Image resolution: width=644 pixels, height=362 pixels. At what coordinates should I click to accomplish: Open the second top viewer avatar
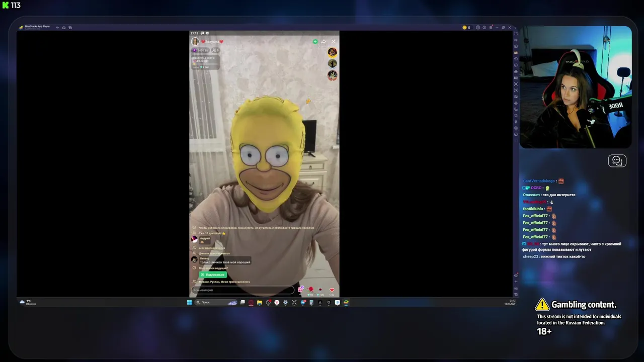(332, 64)
